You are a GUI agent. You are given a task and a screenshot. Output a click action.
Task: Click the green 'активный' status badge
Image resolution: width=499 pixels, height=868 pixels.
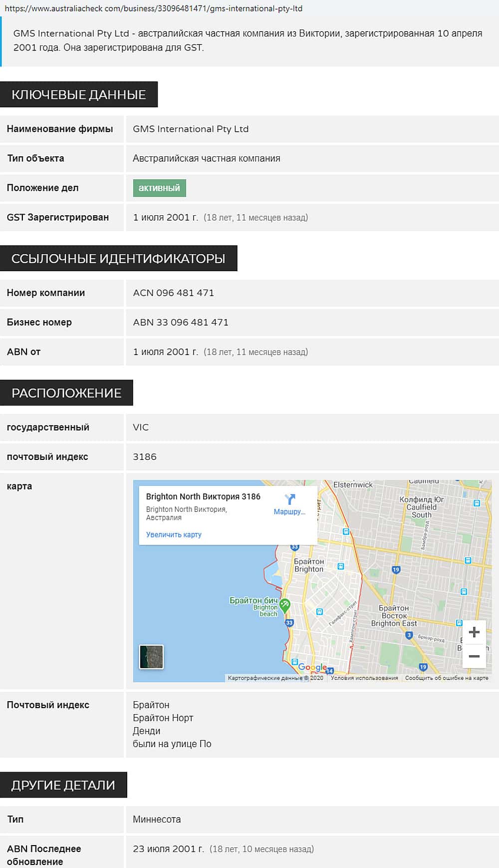(x=159, y=188)
